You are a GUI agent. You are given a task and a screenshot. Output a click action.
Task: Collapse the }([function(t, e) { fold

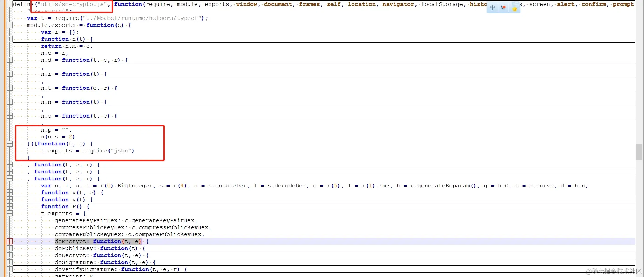coord(9,144)
